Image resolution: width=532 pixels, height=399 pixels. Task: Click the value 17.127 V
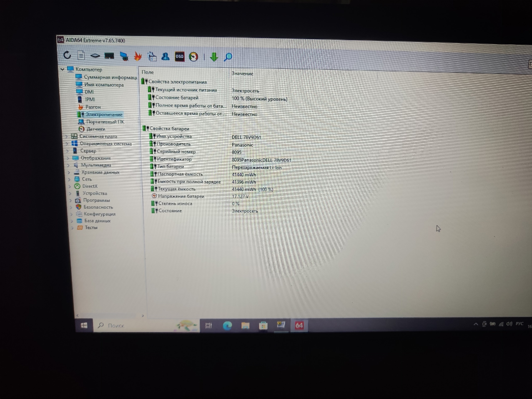coord(240,197)
